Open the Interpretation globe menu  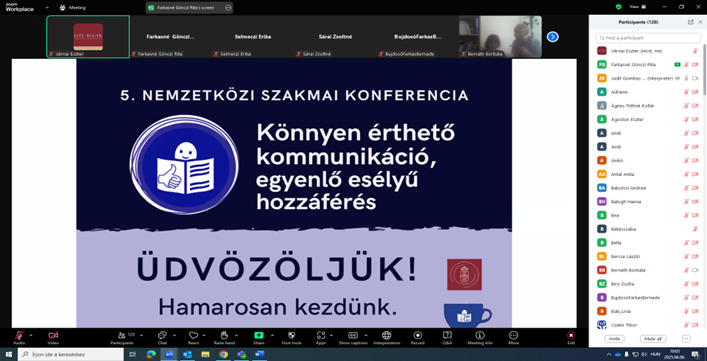point(386,338)
